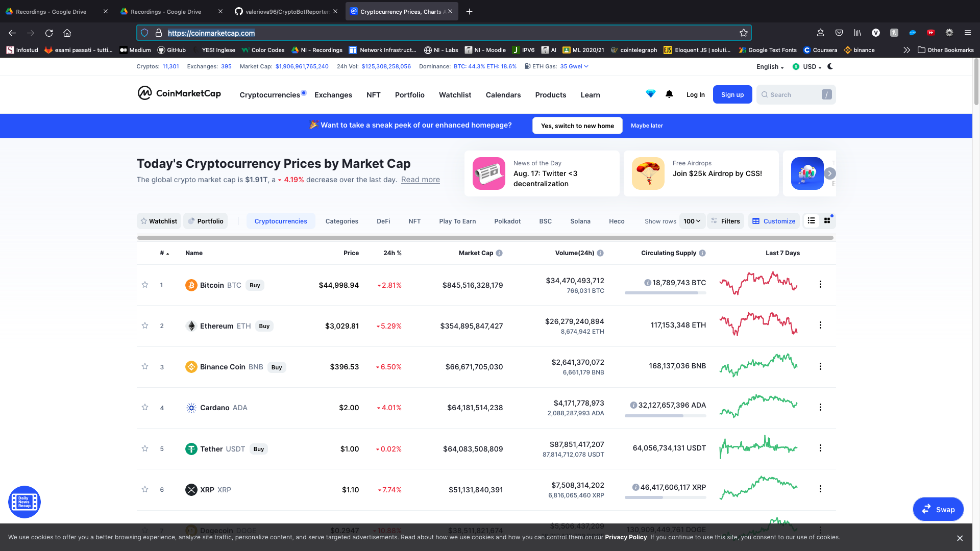Click Volume(24h) info icon
This screenshot has width=980, height=551.
point(600,253)
